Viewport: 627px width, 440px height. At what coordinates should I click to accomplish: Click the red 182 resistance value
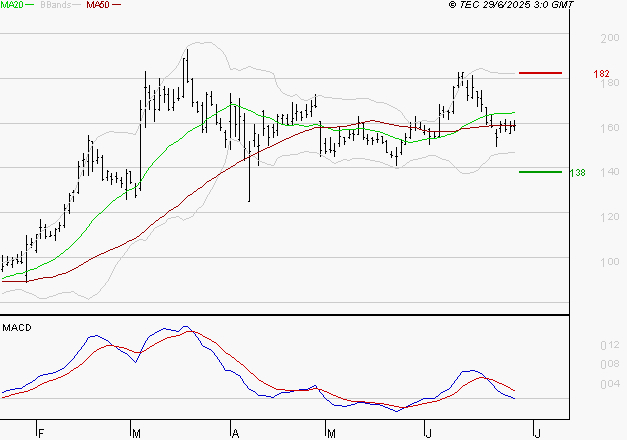[x=601, y=74]
